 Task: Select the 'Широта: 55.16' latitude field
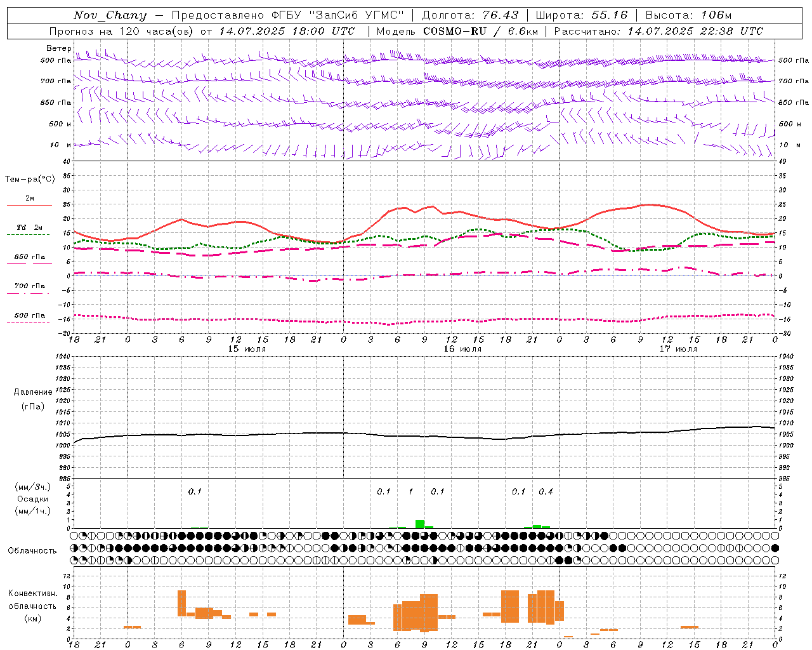[582, 15]
